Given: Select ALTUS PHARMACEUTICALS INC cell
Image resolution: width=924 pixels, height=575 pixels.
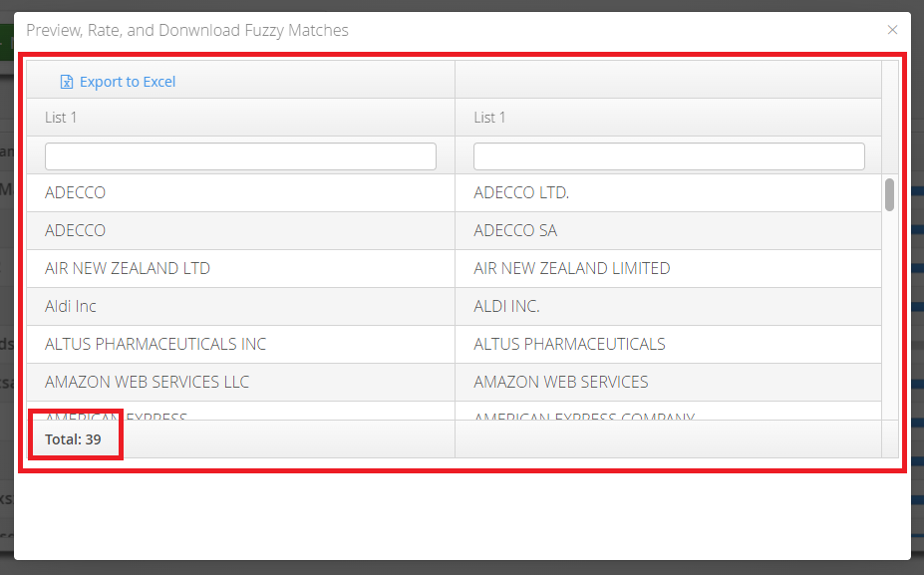Looking at the screenshot, I should tap(240, 344).
